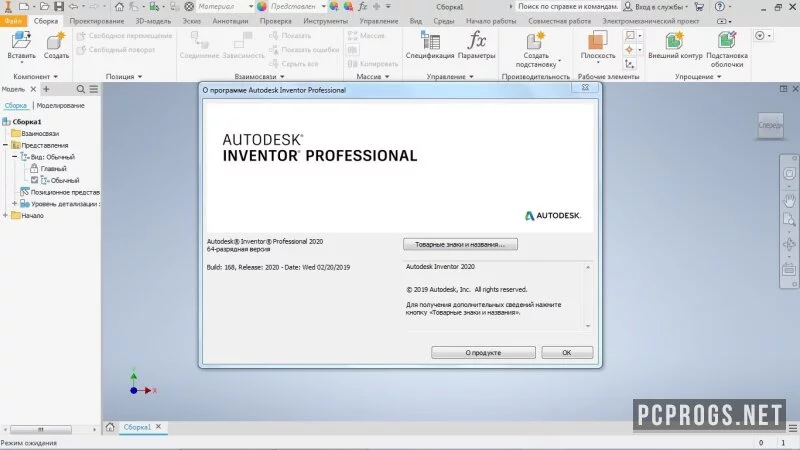Image resolution: width=800 pixels, height=450 pixels.
Task: Click the browser menu hamburger icon
Action: [x=94, y=89]
